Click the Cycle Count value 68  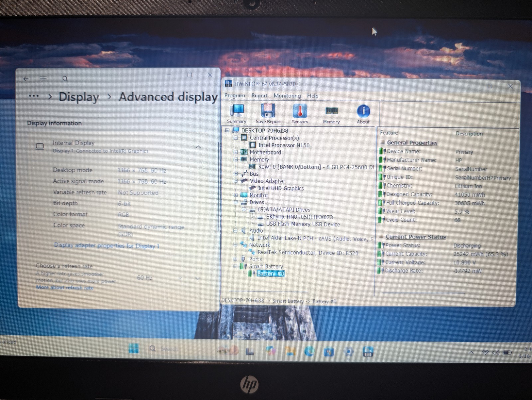click(x=458, y=220)
